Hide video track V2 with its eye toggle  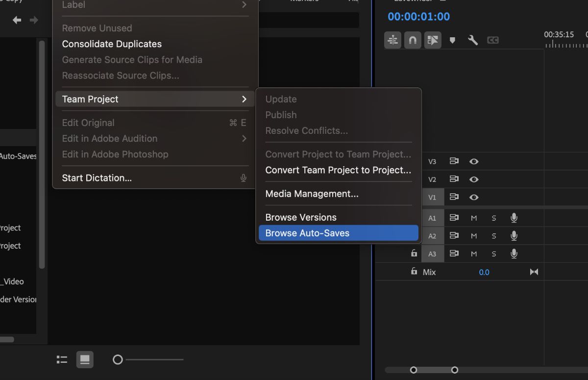coord(474,179)
